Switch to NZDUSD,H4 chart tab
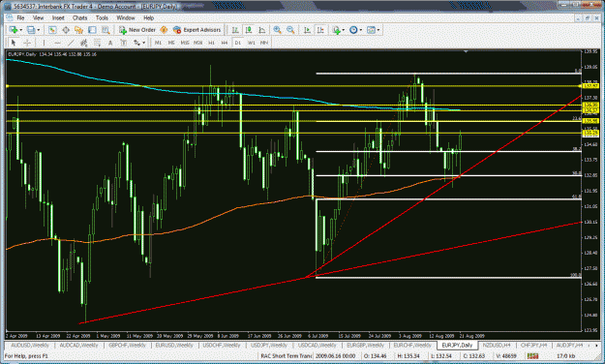The image size is (605, 364). (497, 345)
